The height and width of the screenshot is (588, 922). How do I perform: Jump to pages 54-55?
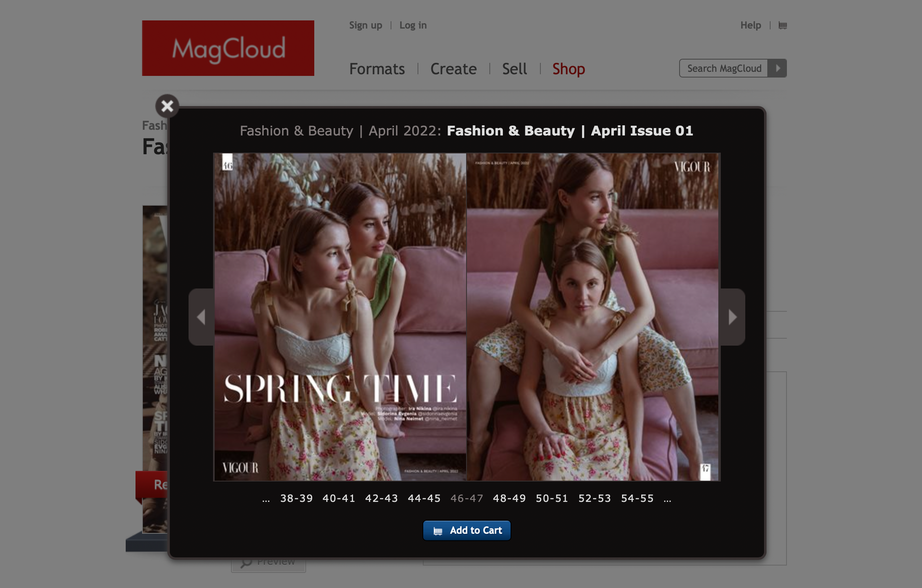[x=637, y=498]
